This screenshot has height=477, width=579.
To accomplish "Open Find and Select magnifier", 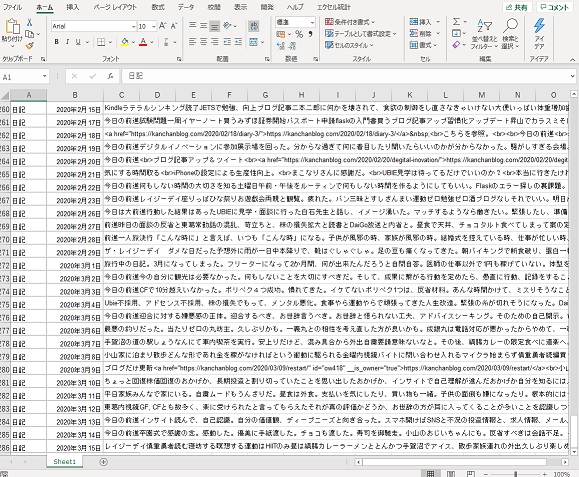I will click(510, 34).
